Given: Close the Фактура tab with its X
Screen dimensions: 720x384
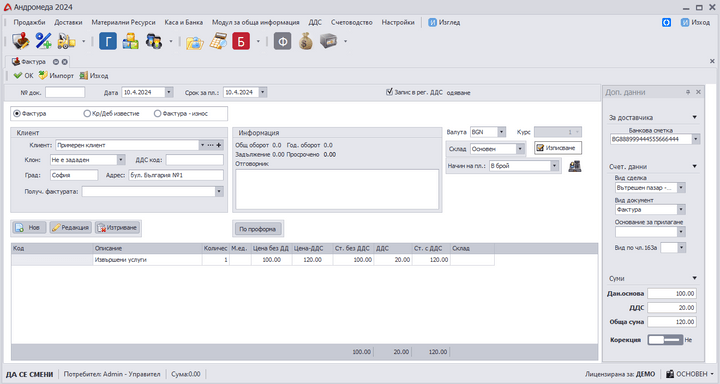Looking at the screenshot, I should (x=65, y=62).
